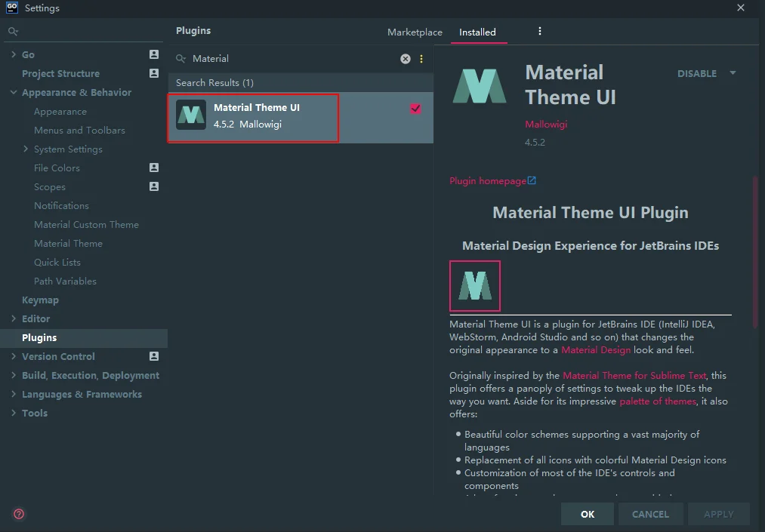Screen dimensions: 765x532
Task: Close the Settings dialog
Action: tap(741, 8)
